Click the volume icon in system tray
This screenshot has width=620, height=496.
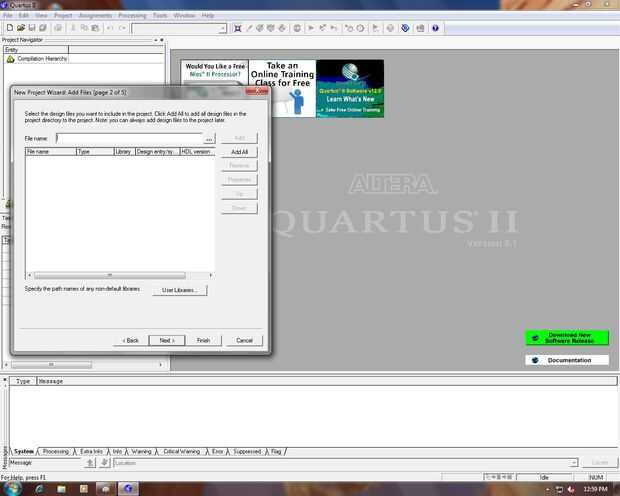pyautogui.click(x=571, y=489)
